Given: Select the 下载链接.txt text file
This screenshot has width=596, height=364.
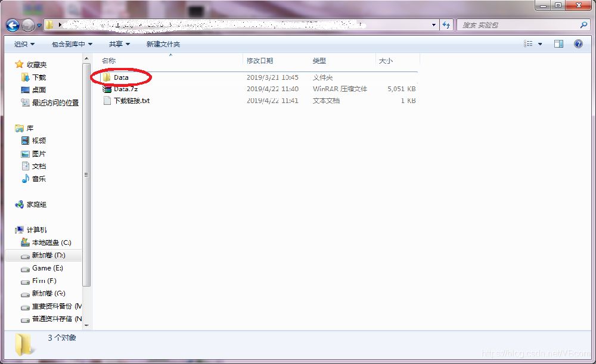Looking at the screenshot, I should pyautogui.click(x=131, y=101).
